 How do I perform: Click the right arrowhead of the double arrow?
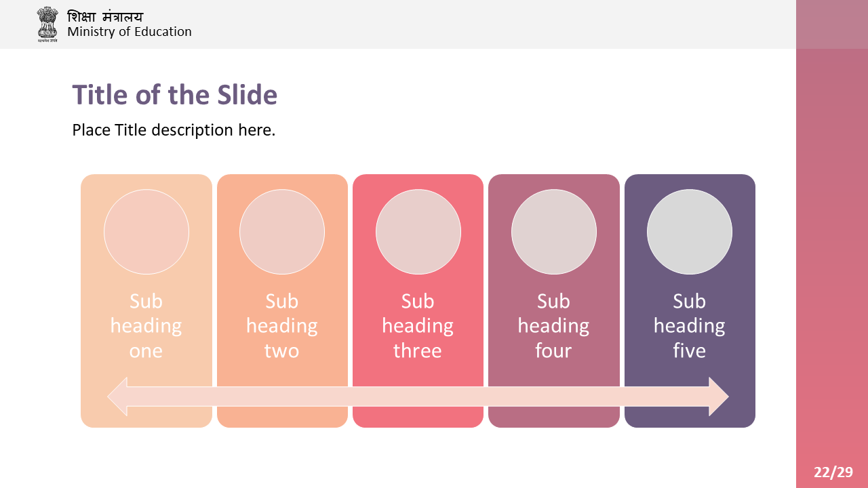(719, 396)
